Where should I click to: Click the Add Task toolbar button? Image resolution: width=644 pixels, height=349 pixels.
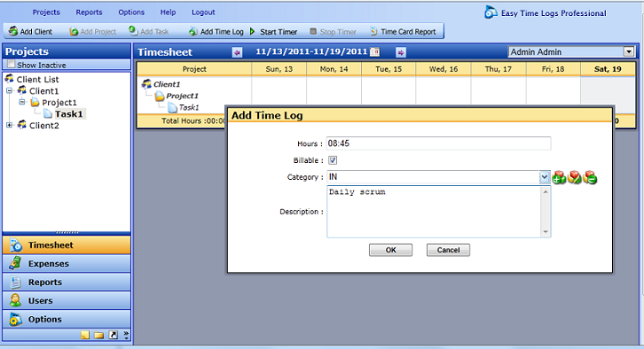coord(149,31)
